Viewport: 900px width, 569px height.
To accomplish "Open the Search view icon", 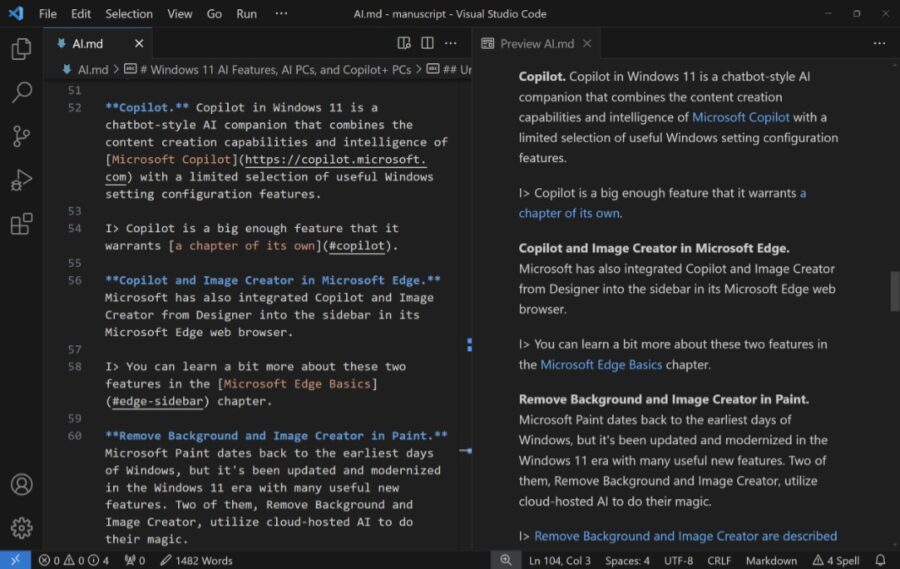I will (x=21, y=93).
